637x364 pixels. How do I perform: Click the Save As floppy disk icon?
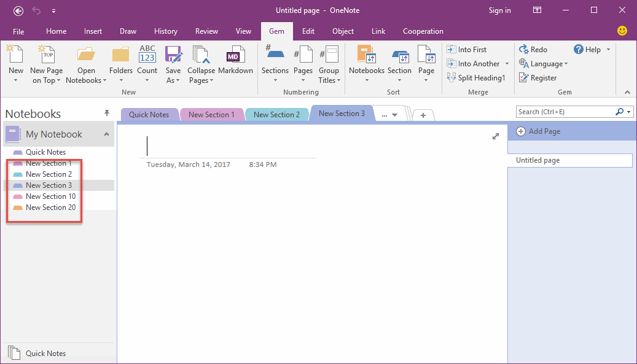pyautogui.click(x=173, y=55)
